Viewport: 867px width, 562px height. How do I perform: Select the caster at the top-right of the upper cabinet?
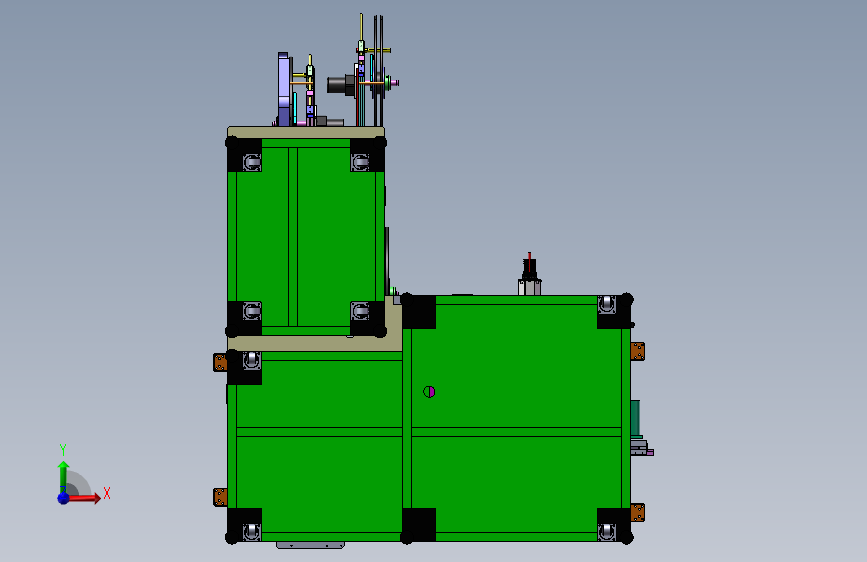click(360, 162)
